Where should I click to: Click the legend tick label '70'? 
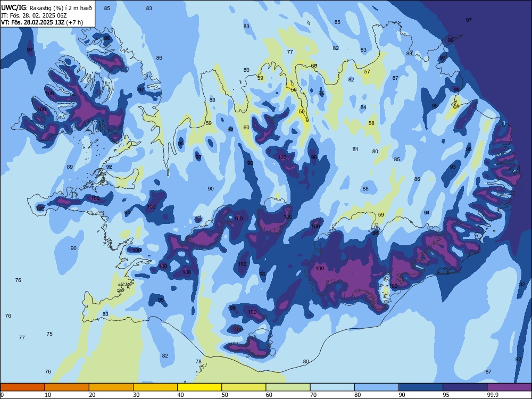click(313, 395)
